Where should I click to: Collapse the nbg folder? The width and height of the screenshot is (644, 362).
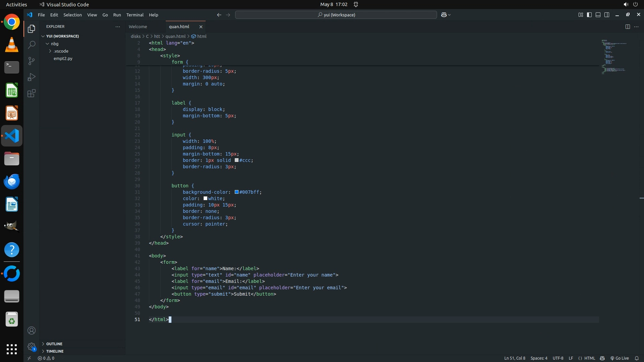click(54, 44)
